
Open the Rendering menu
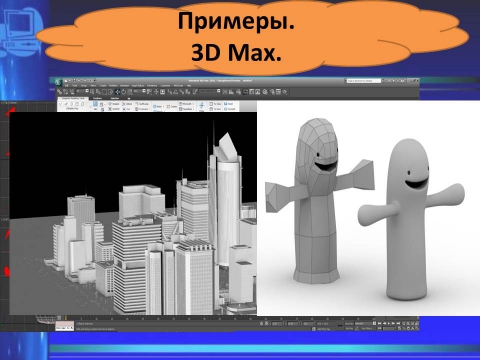click(x=152, y=85)
